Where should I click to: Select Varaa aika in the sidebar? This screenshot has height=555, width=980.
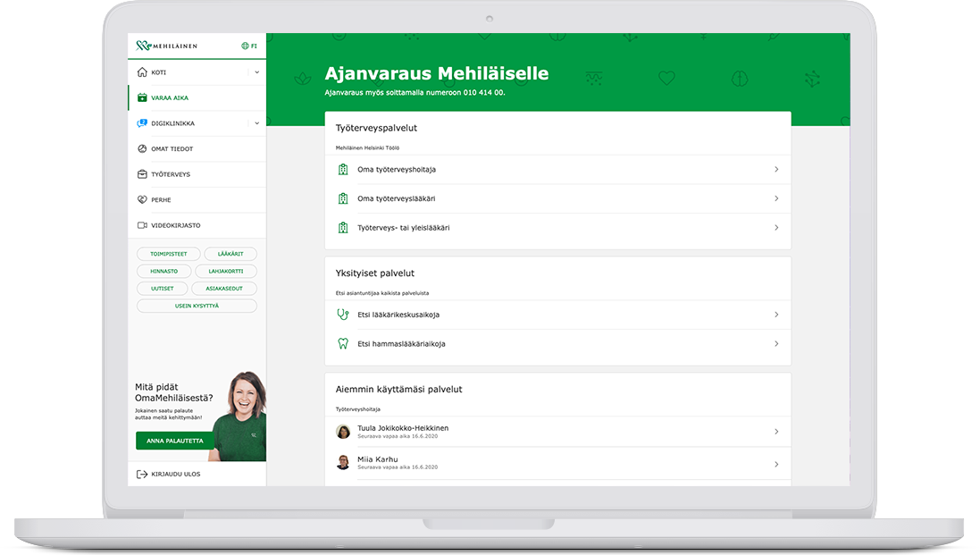point(197,98)
